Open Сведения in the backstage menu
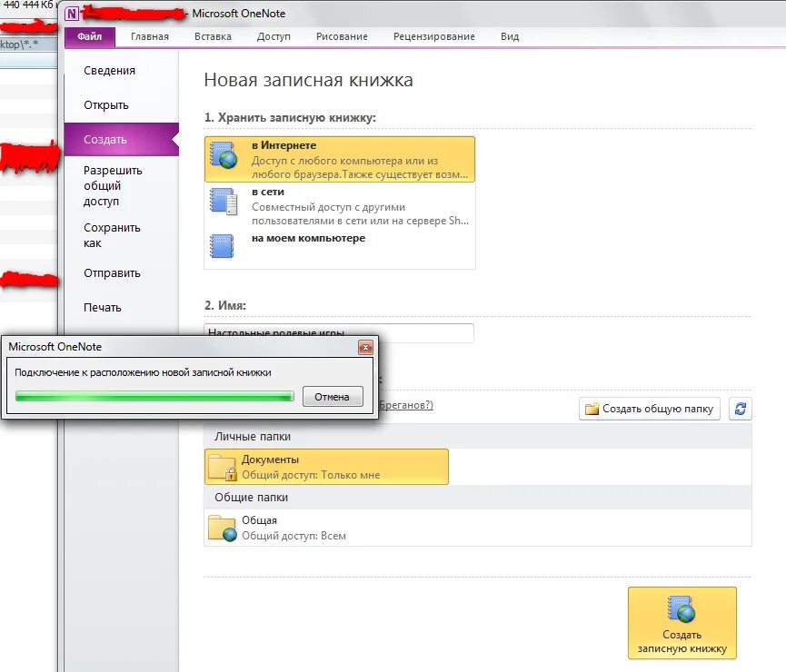The image size is (786, 672). (122, 71)
